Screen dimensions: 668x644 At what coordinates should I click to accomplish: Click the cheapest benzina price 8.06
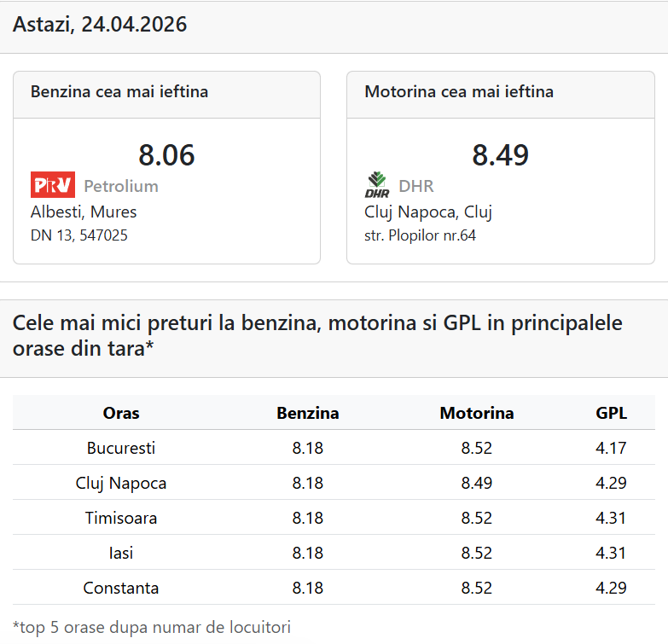166,155
